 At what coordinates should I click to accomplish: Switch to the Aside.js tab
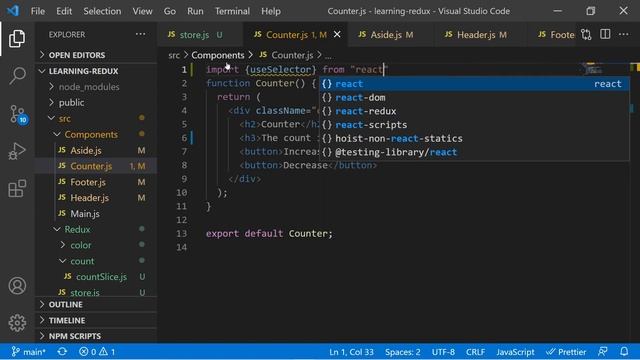(x=390, y=35)
